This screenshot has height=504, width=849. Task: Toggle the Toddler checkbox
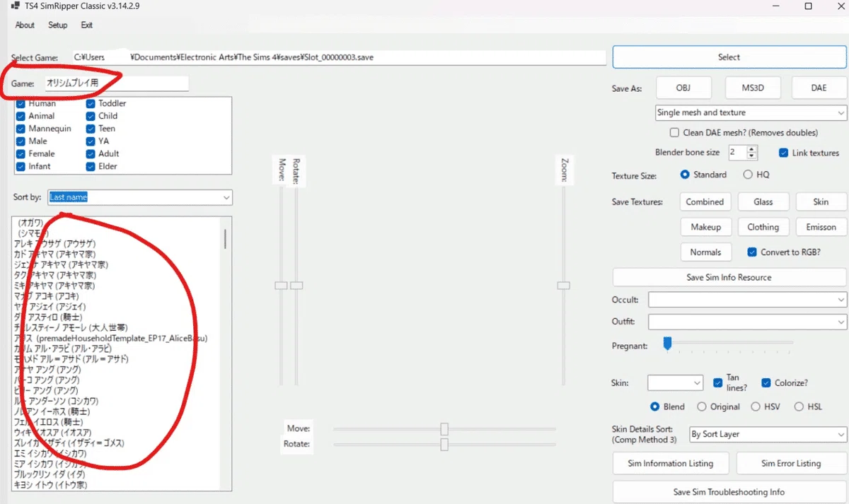91,103
